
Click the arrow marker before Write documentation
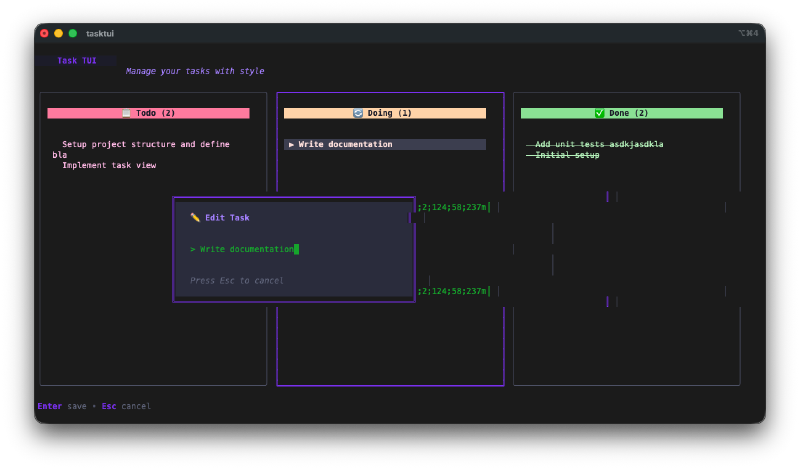(x=291, y=145)
